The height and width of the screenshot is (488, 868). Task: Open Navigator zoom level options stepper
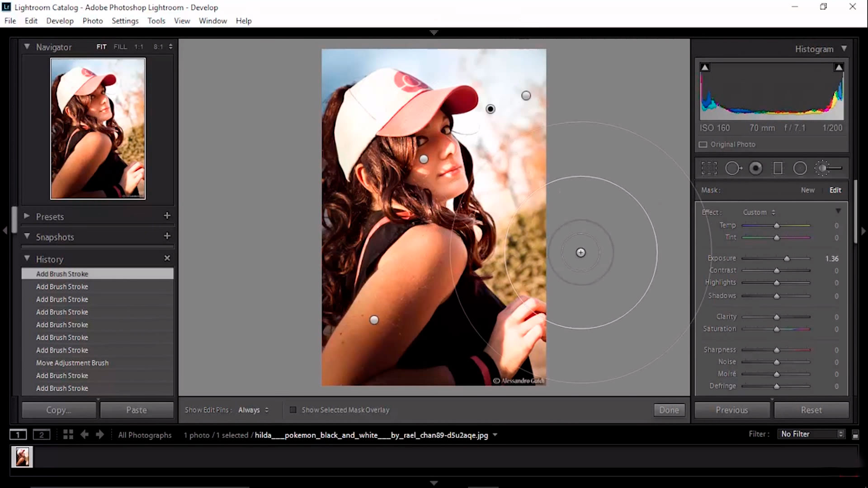[x=170, y=47]
